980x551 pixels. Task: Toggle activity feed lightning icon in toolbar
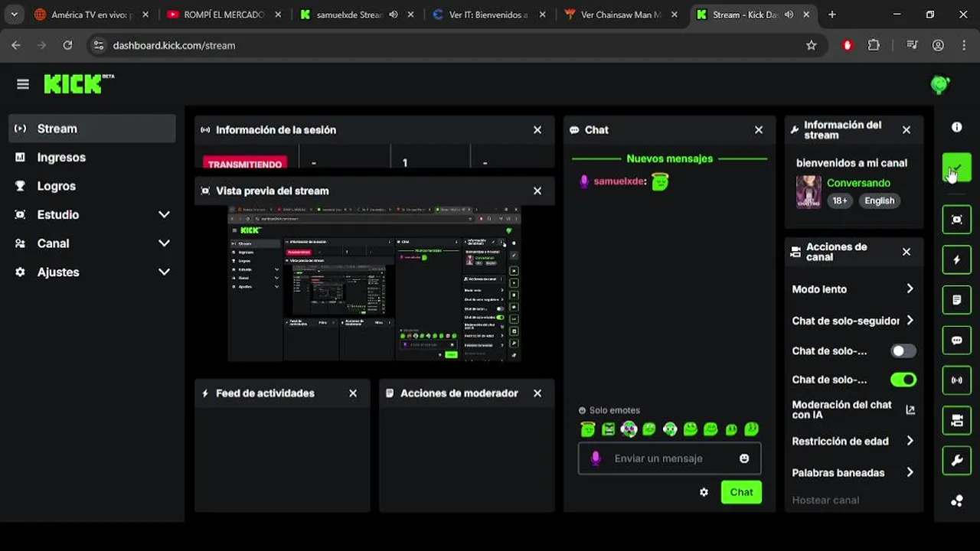click(x=956, y=260)
